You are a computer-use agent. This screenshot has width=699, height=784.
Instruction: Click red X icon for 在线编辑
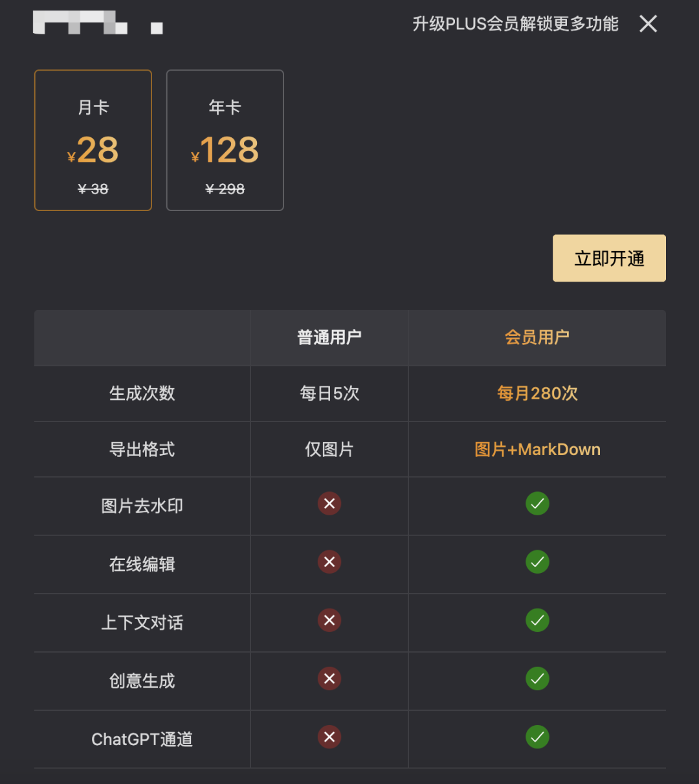coord(329,562)
